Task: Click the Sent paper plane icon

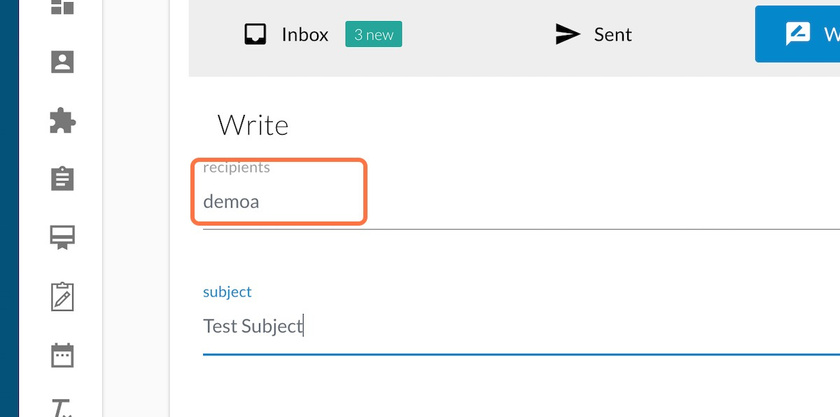Action: (x=567, y=34)
